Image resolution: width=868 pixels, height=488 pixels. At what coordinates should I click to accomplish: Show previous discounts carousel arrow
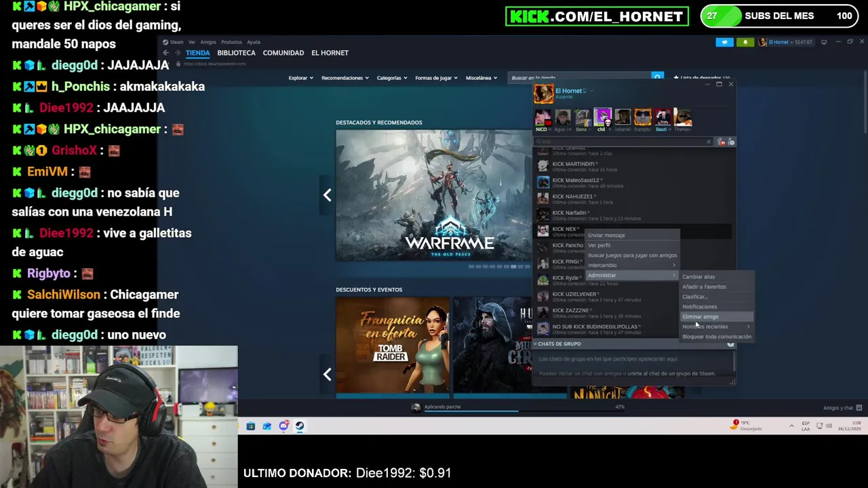[327, 374]
